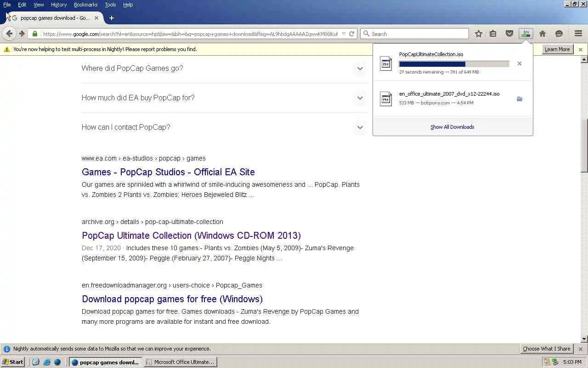
Task: Focus the address bar URL field
Action: [190, 34]
